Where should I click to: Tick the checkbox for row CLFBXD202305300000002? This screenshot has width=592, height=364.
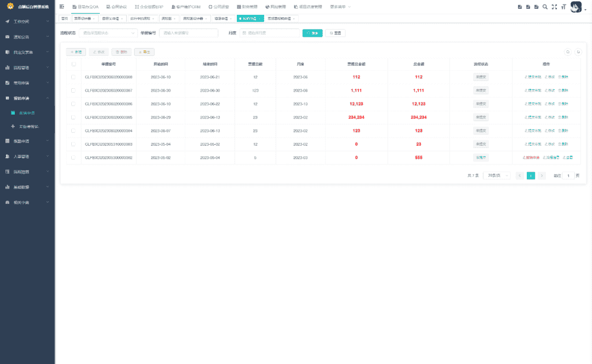pyautogui.click(x=73, y=157)
